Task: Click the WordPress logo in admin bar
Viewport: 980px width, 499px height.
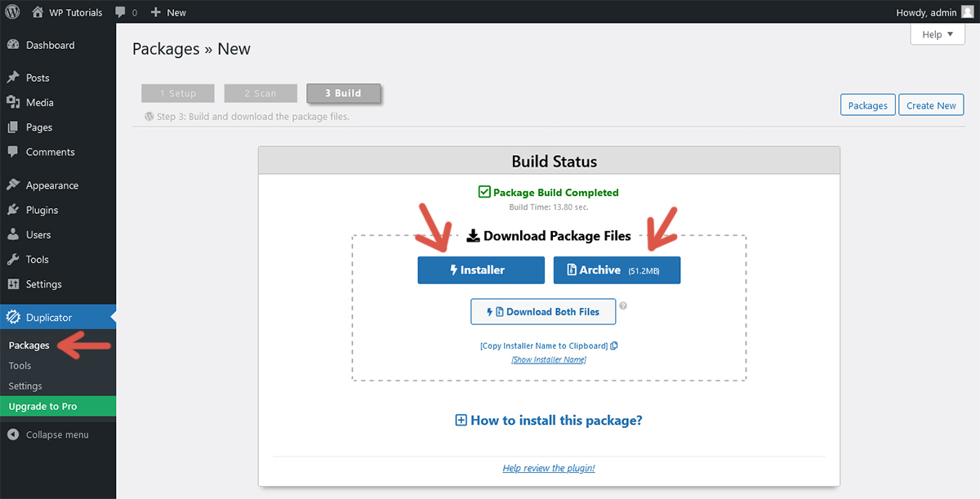Action: pyautogui.click(x=12, y=12)
